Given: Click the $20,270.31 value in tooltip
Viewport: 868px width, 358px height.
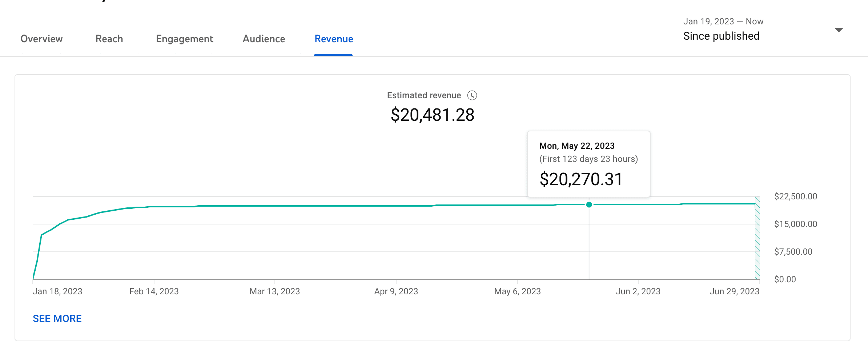Looking at the screenshot, I should pos(581,179).
